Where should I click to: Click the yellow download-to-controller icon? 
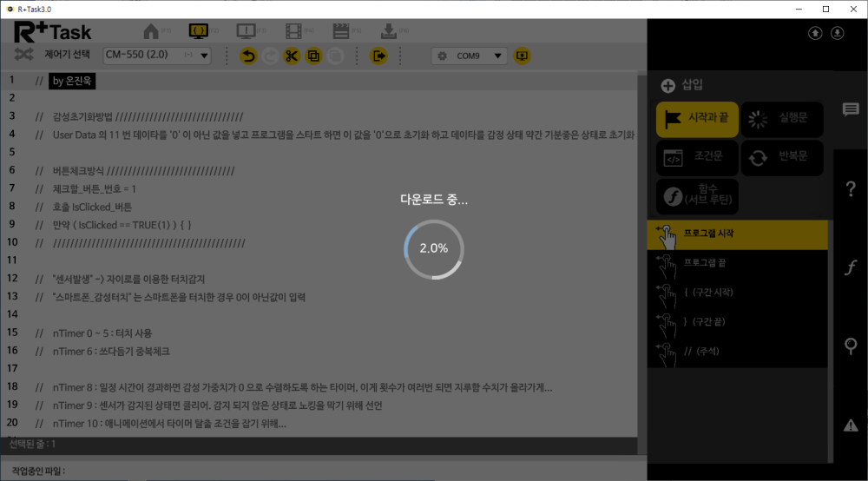(522, 56)
